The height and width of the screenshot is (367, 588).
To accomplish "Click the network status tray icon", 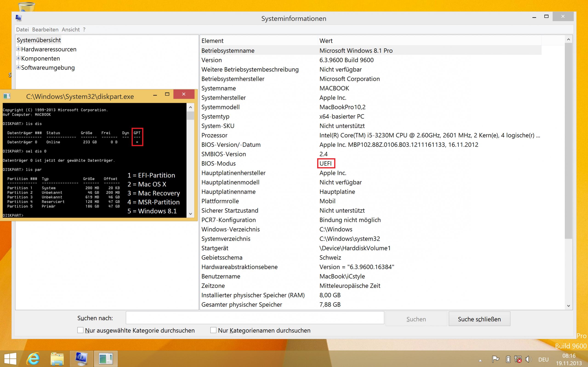I will pos(518,359).
